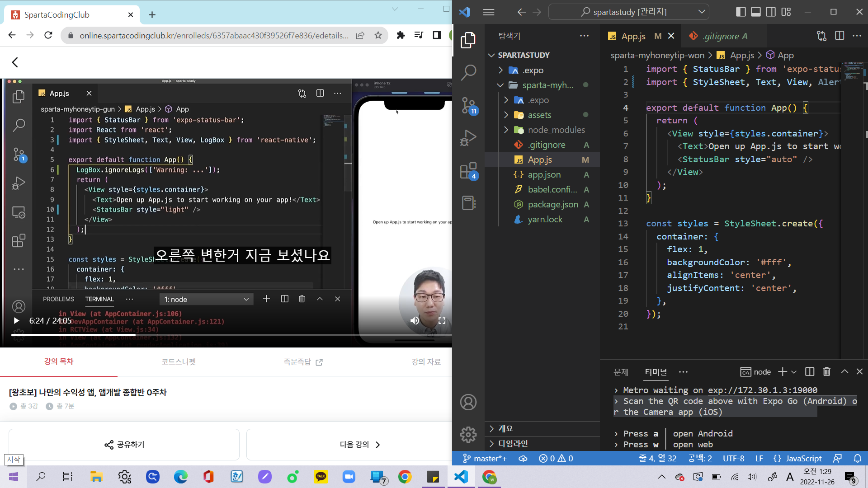Open File Explorer from the taskbar
868x488 pixels.
(96, 477)
